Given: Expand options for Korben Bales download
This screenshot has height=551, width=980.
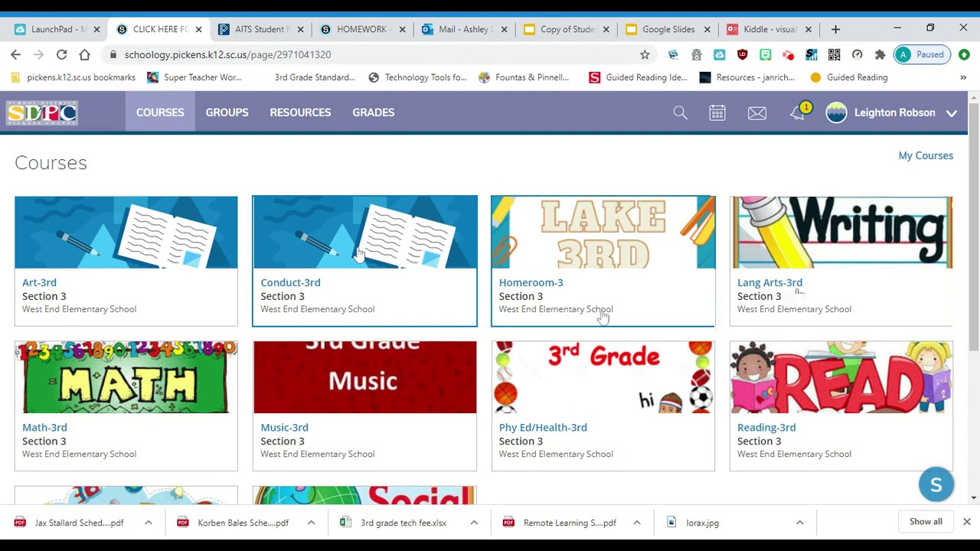Looking at the screenshot, I should point(311,523).
